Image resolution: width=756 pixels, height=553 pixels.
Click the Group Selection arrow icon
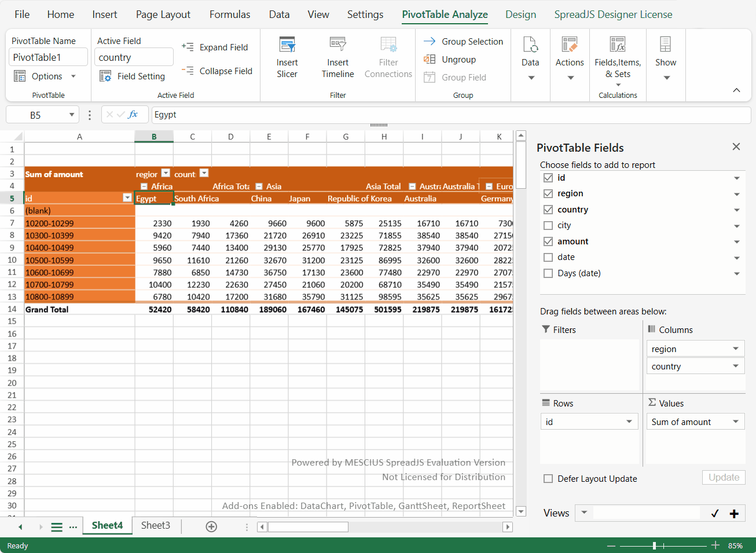click(x=430, y=41)
